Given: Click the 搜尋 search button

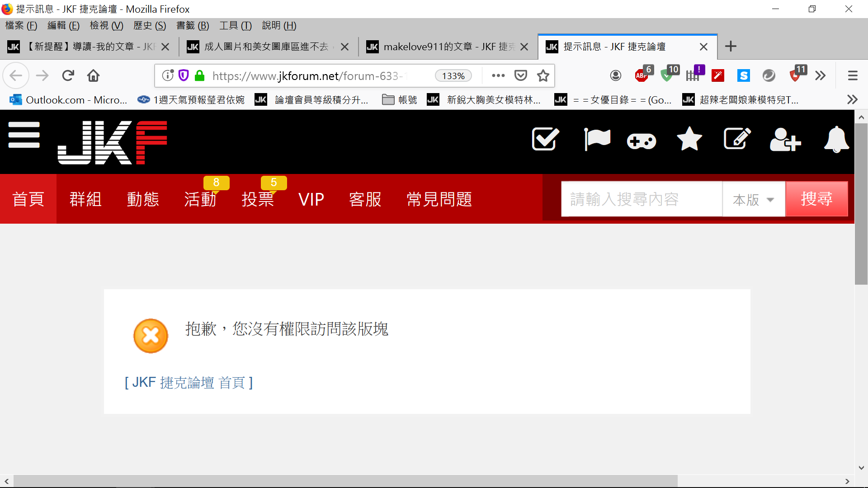Looking at the screenshot, I should (816, 199).
